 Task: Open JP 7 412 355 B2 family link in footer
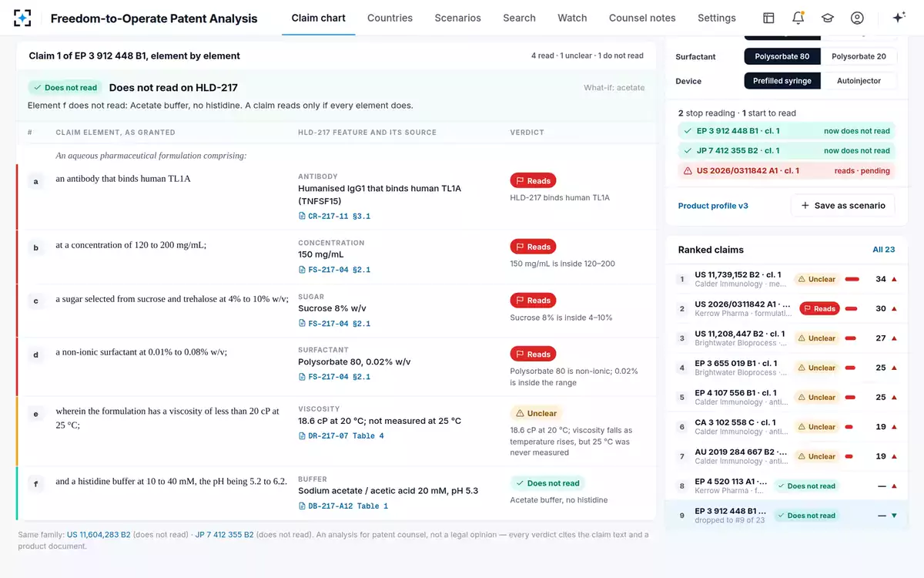[224, 534]
